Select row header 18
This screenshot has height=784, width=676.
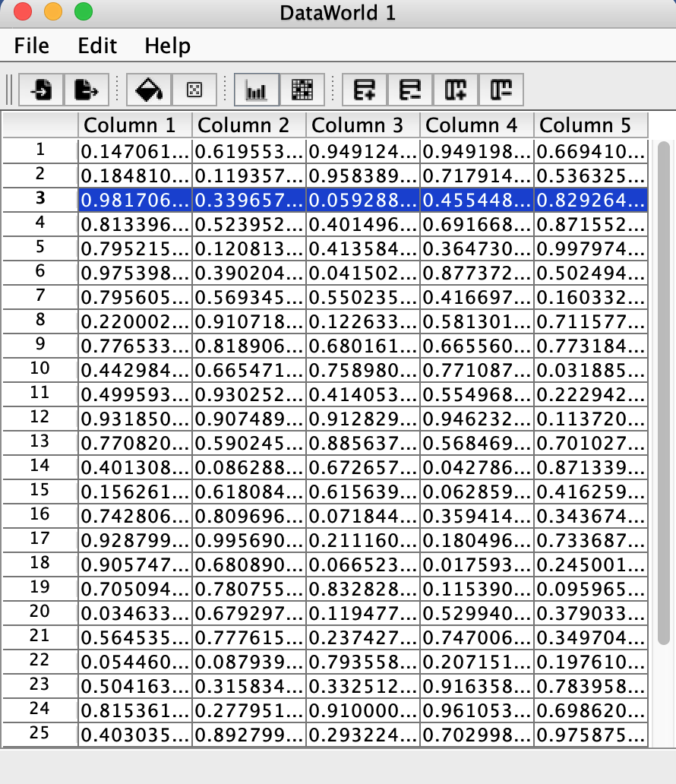coord(40,564)
